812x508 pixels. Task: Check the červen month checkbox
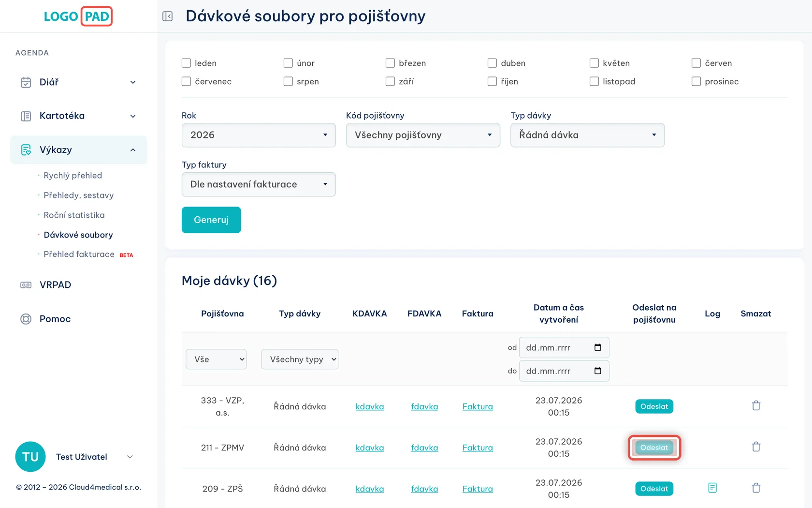696,63
